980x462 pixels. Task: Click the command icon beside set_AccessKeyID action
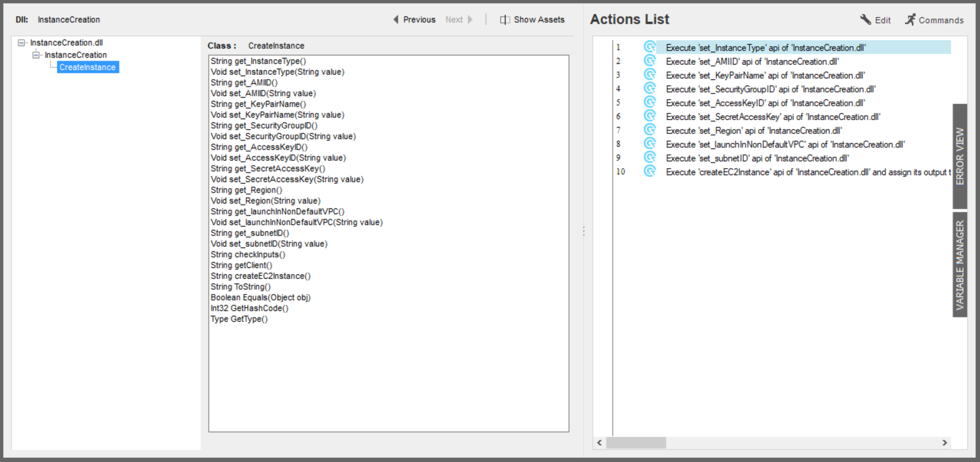pyautogui.click(x=650, y=102)
